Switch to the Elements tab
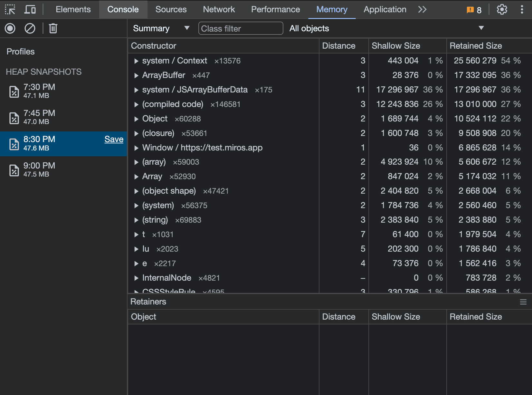The height and width of the screenshot is (395, 532). [73, 9]
